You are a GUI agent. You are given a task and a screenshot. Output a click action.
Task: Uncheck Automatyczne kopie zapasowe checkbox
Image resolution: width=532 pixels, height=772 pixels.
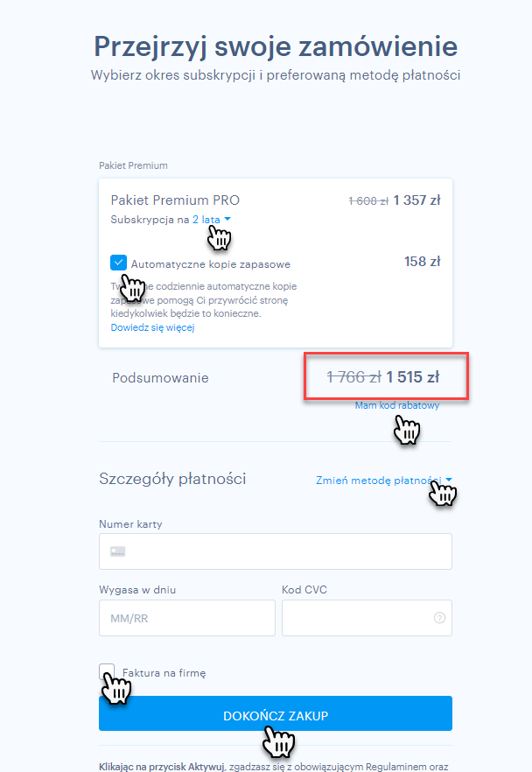(119, 263)
